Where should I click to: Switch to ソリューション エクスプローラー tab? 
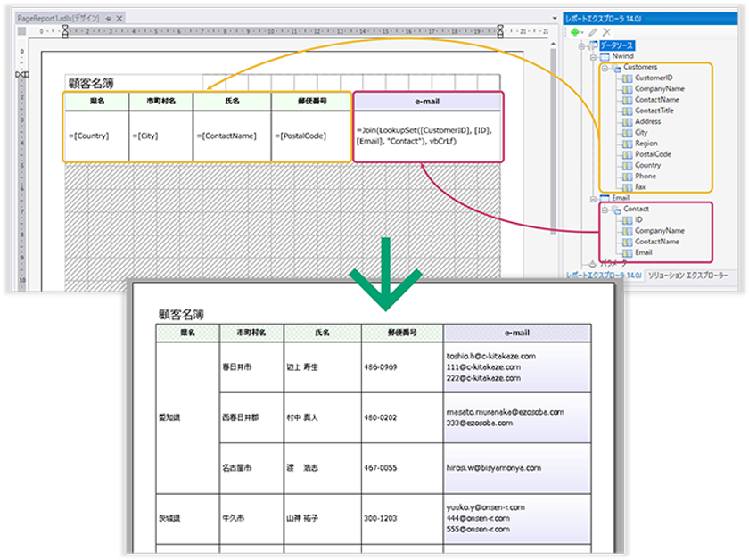pyautogui.click(x=687, y=276)
